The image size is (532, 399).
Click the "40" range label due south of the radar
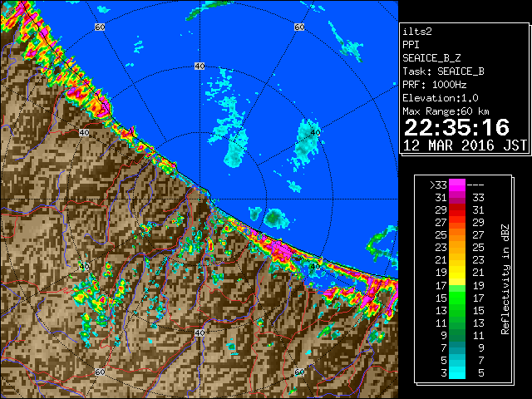[199, 332]
